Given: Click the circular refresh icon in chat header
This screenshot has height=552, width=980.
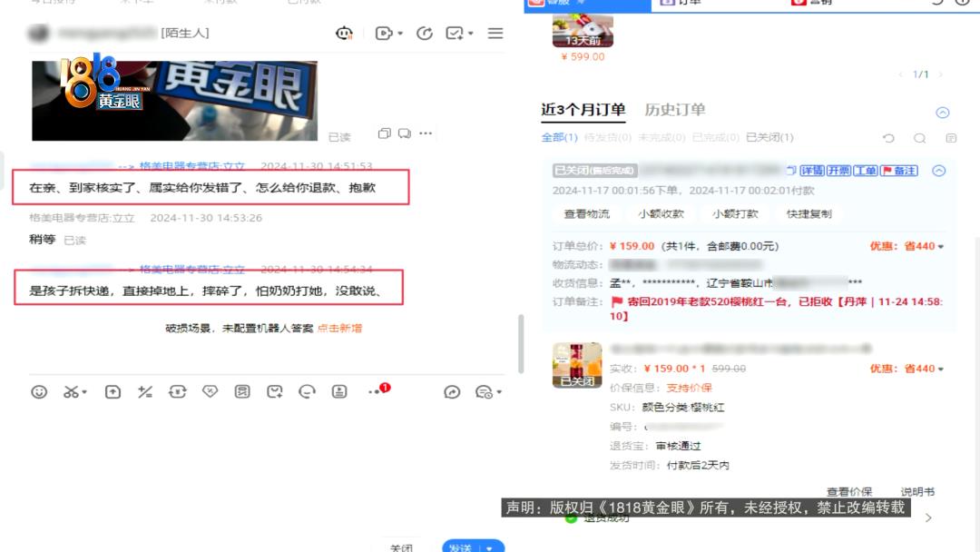Looking at the screenshot, I should point(425,33).
